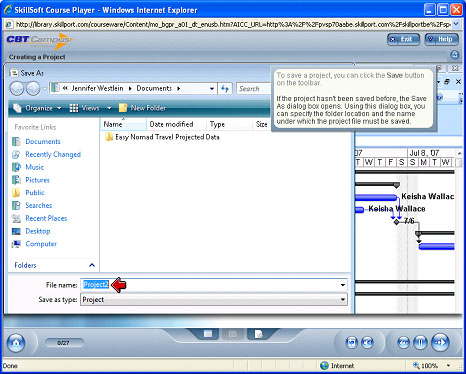
Task: Click the Exit button
Action: 403,39
